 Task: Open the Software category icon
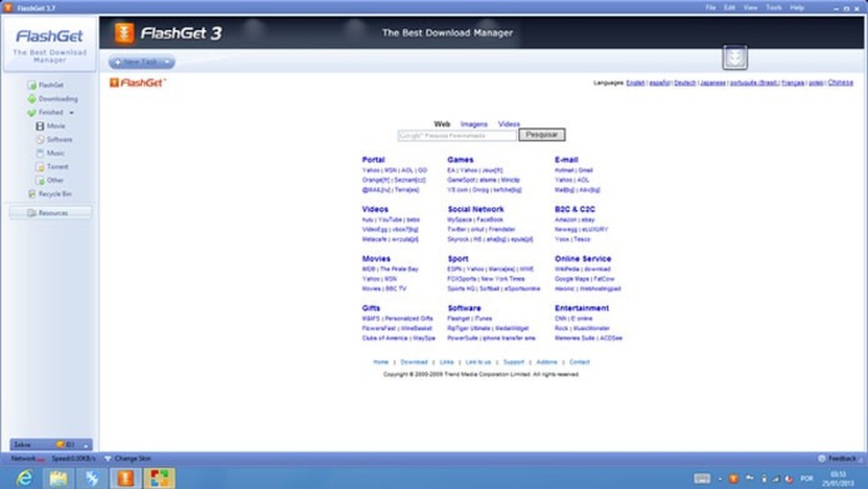pos(40,139)
